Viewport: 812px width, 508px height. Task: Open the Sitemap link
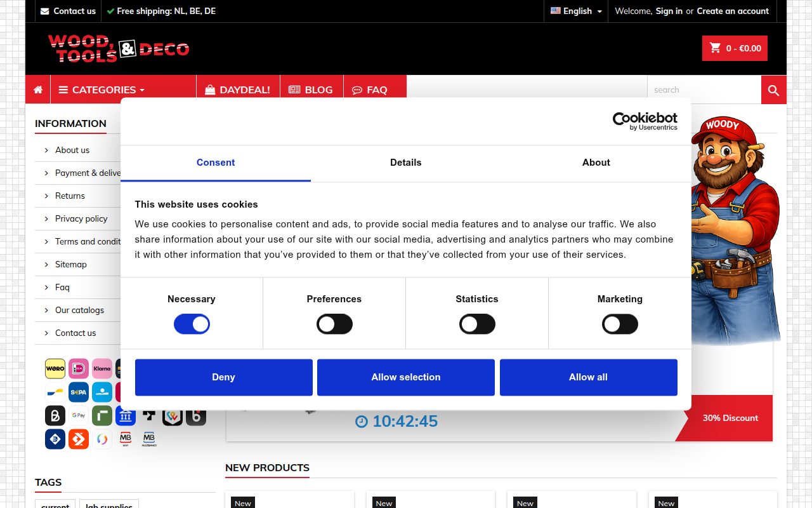tap(71, 264)
